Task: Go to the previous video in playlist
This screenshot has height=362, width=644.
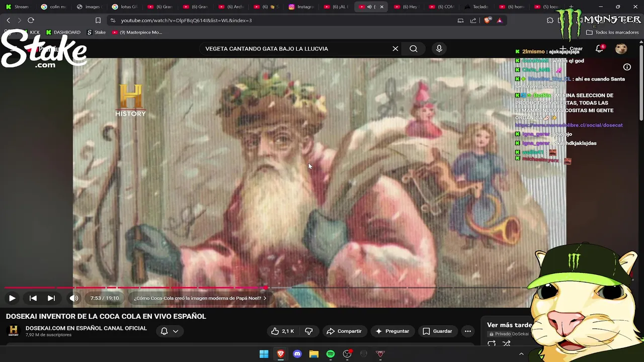Action: coord(33,298)
